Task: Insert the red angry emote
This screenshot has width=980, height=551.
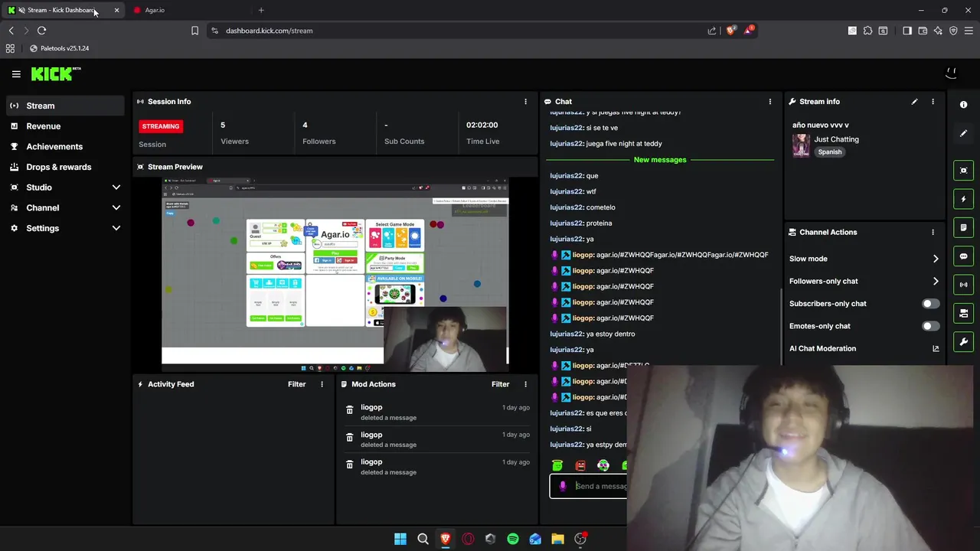Action: 580,465
